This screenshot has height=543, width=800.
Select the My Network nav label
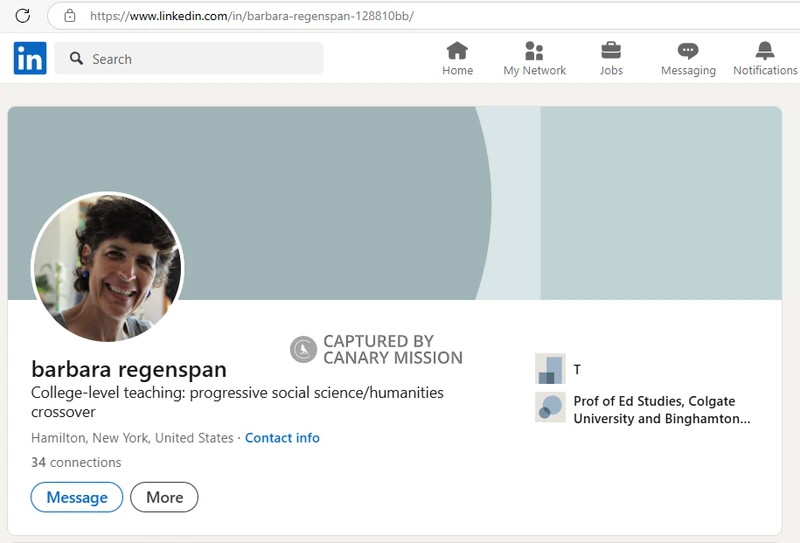click(534, 70)
